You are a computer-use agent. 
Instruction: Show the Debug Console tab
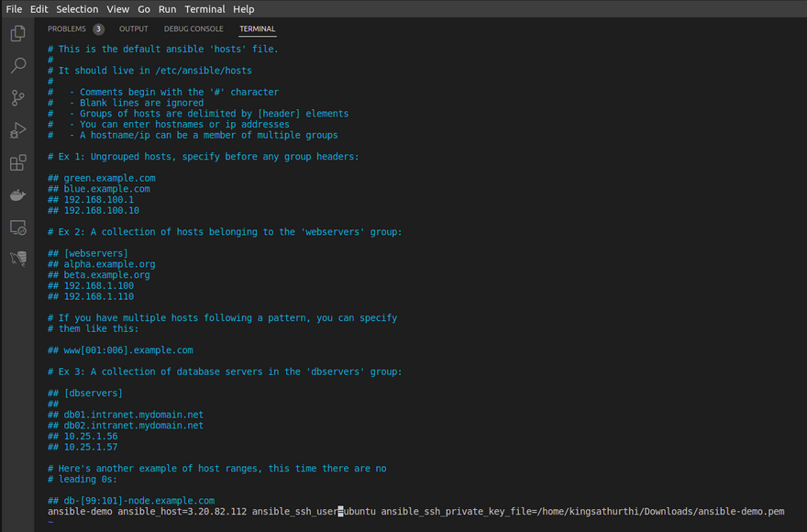[x=193, y=29]
